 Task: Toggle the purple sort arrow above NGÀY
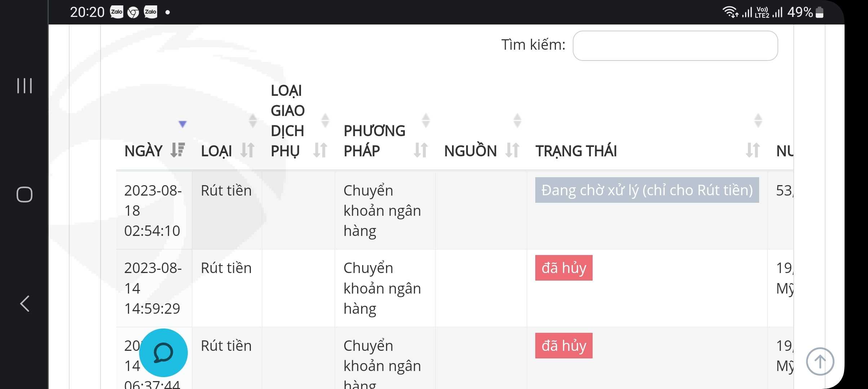[183, 124]
